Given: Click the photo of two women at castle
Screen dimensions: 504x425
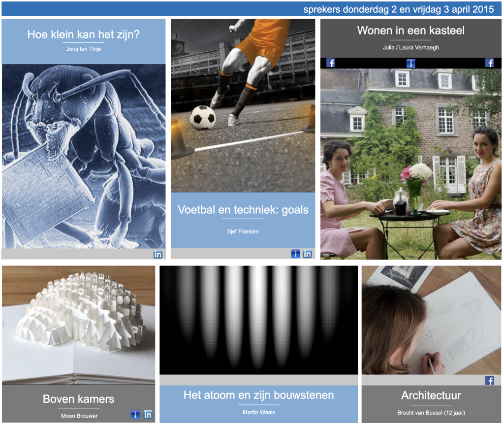Looking at the screenshot, I should (410, 163).
